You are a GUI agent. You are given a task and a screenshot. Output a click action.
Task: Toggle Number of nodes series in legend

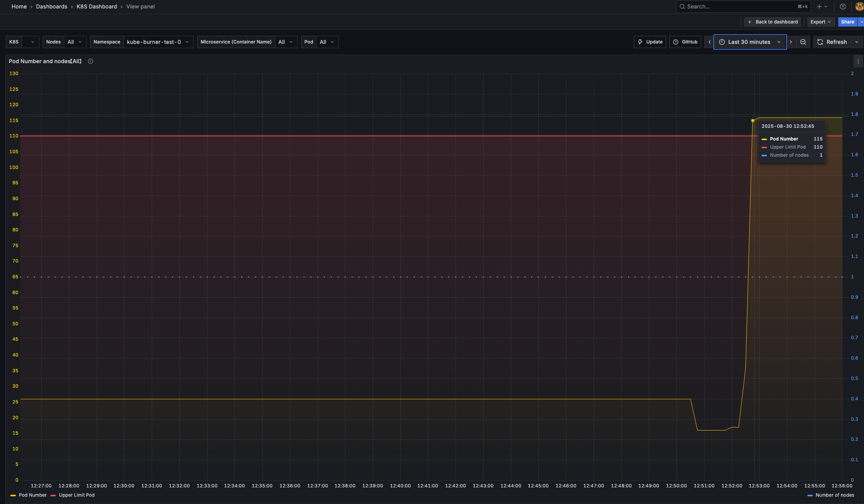pyautogui.click(x=834, y=495)
